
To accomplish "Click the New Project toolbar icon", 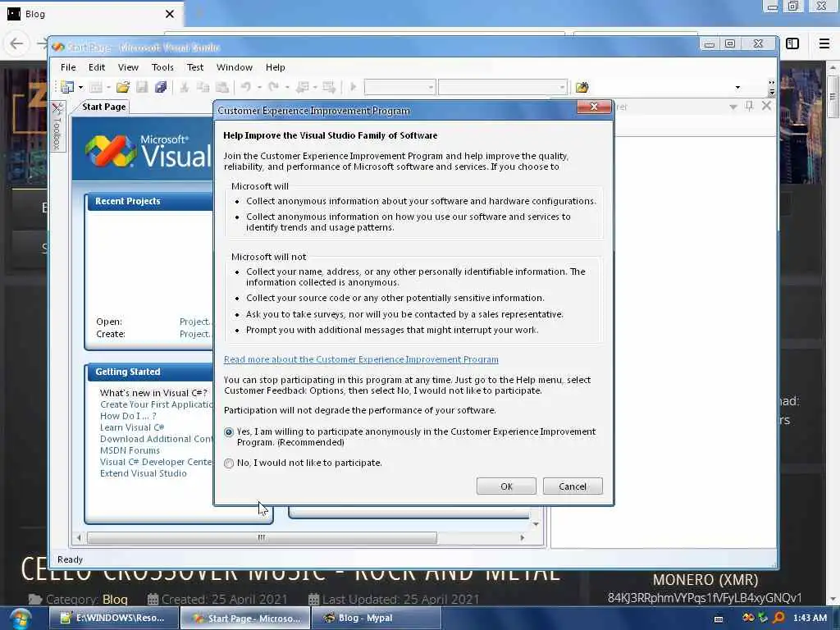I will pyautogui.click(x=67, y=87).
